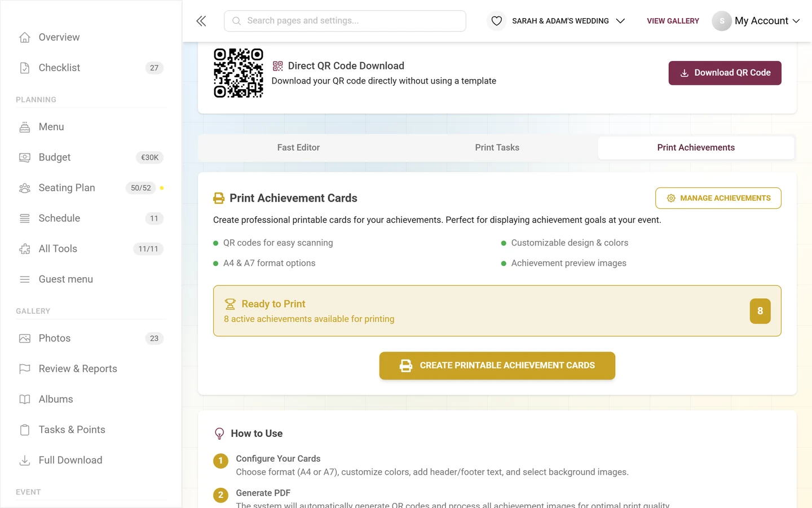Click the Albums book icon
Image resolution: width=812 pixels, height=508 pixels.
tap(25, 400)
